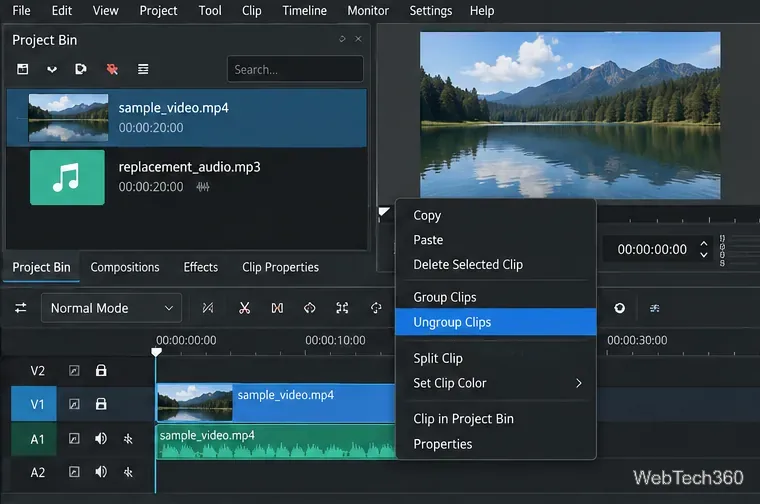Select the sample_video.mp4 audio clip on A1
The width and height of the screenshot is (760, 504).
click(276, 441)
